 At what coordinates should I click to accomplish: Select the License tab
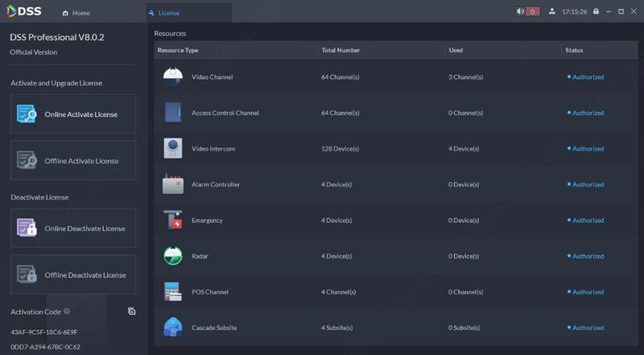pos(189,13)
